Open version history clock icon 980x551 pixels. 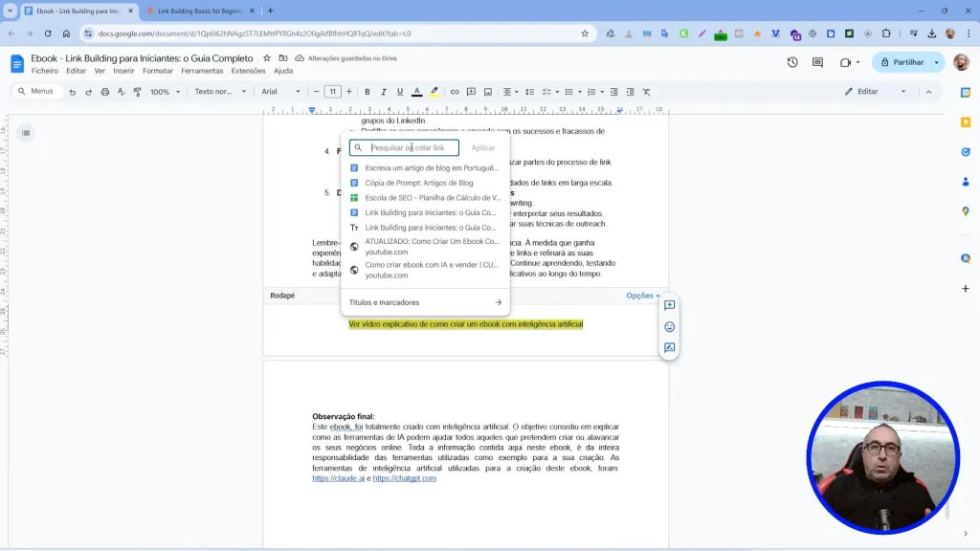[792, 62]
